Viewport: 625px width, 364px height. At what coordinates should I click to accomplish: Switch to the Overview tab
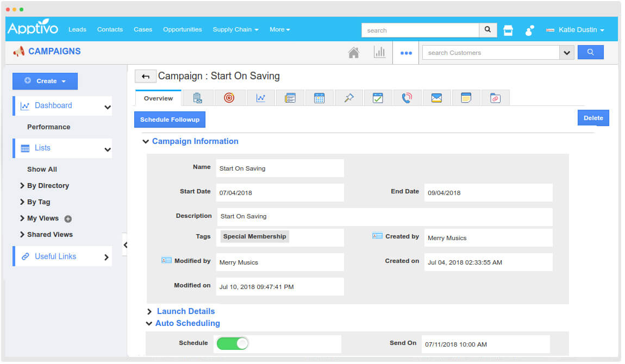click(158, 98)
